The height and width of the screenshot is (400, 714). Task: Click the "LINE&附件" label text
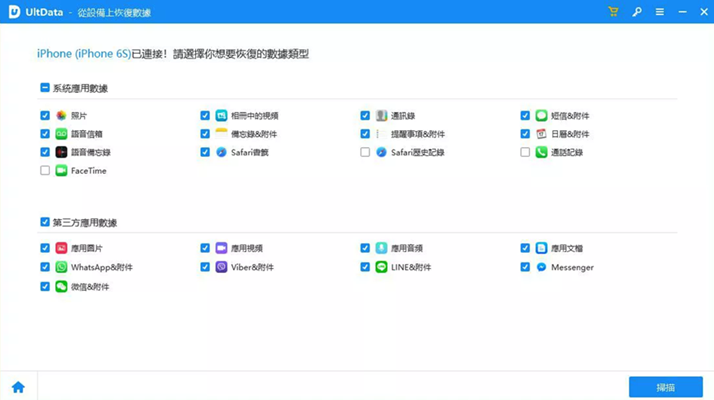[x=411, y=267]
